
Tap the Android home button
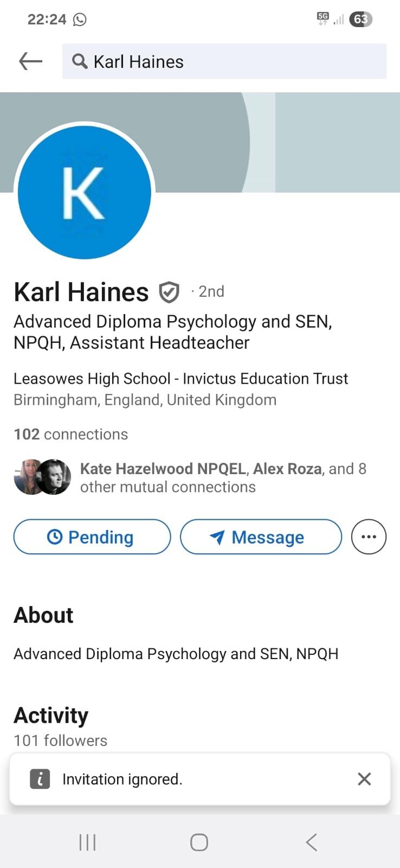pos(199,842)
